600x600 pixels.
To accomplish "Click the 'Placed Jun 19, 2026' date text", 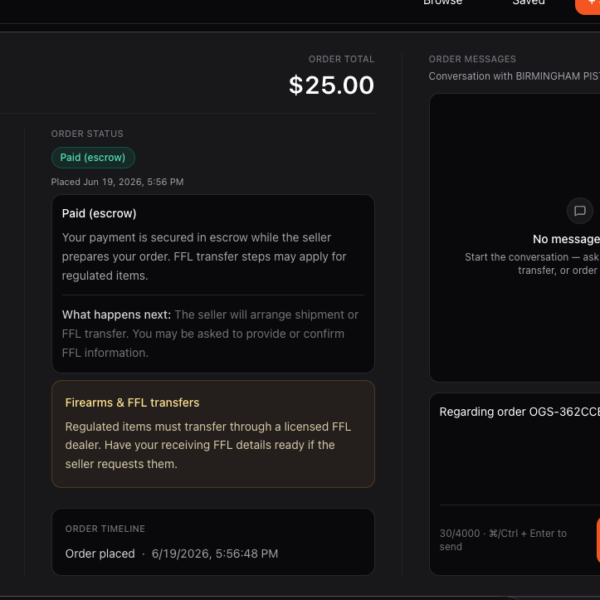I will tap(117, 182).
